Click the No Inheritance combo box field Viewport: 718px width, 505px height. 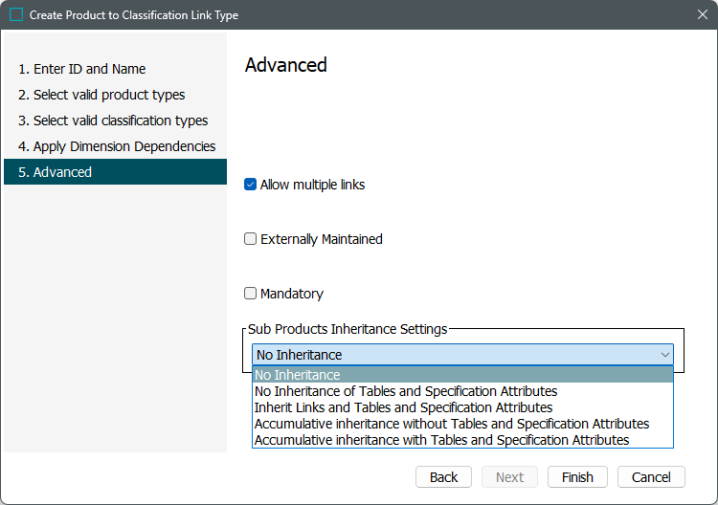pos(462,355)
